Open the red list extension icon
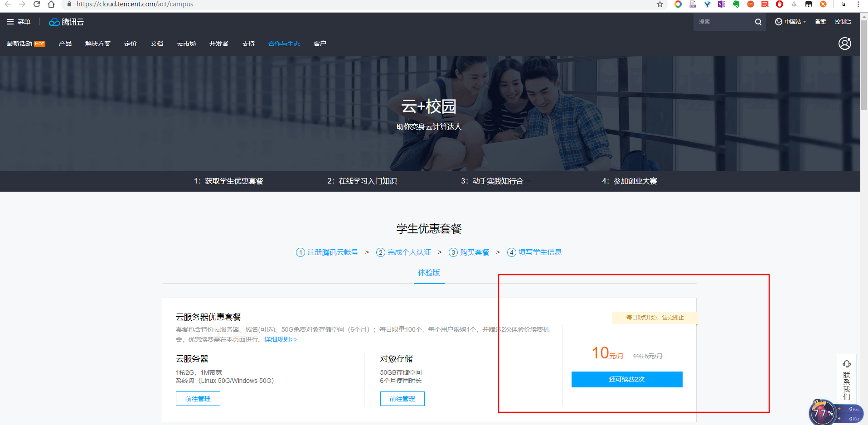This screenshot has height=425, width=868. tap(765, 4)
